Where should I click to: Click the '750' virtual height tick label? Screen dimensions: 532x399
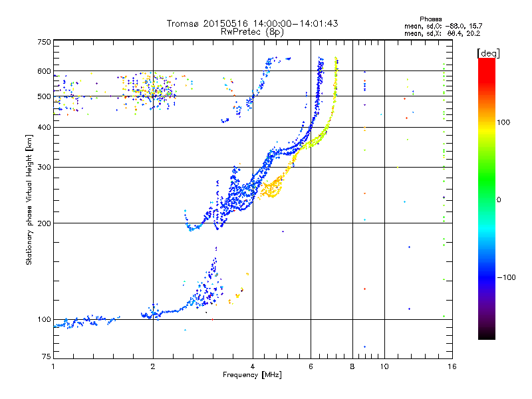click(44, 42)
